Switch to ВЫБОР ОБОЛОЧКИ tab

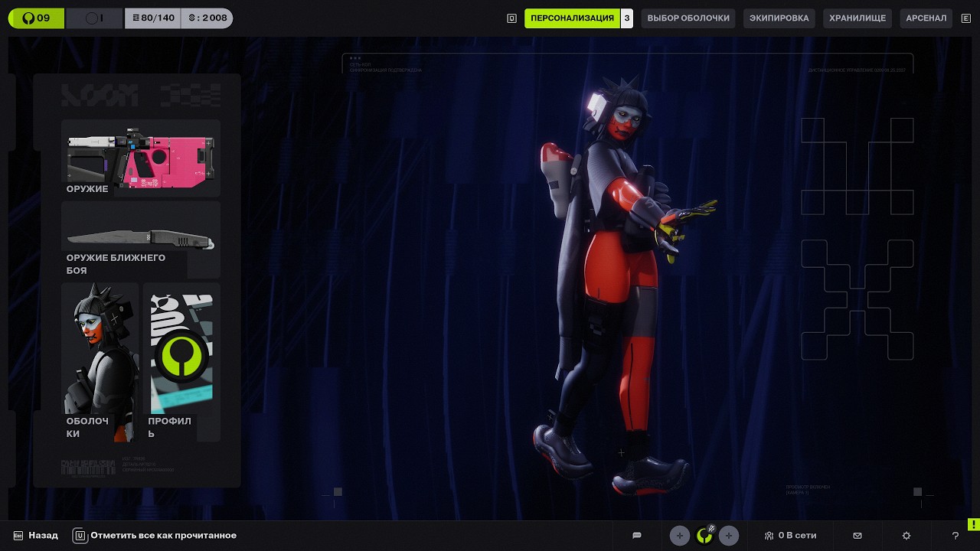pos(688,18)
